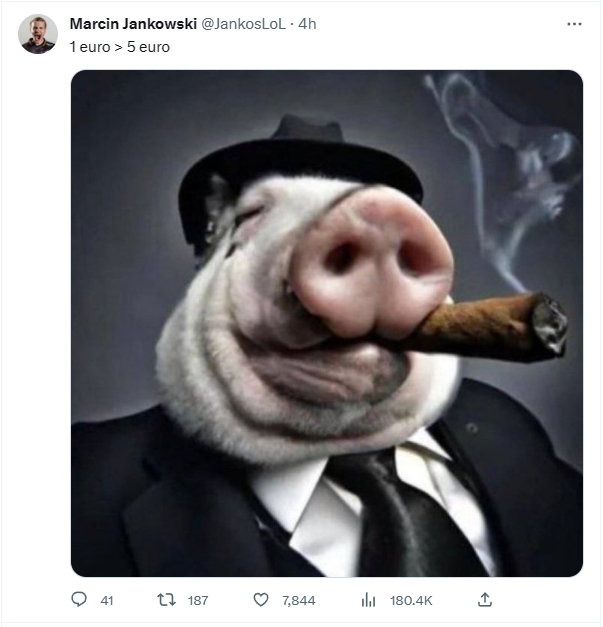The image size is (603, 627).
Task: Open the three-dot more options menu
Action: pyautogui.click(x=574, y=24)
